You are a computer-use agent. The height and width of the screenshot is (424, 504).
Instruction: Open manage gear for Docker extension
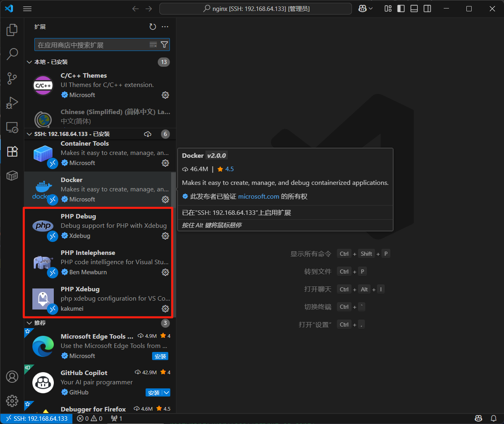coord(165,199)
